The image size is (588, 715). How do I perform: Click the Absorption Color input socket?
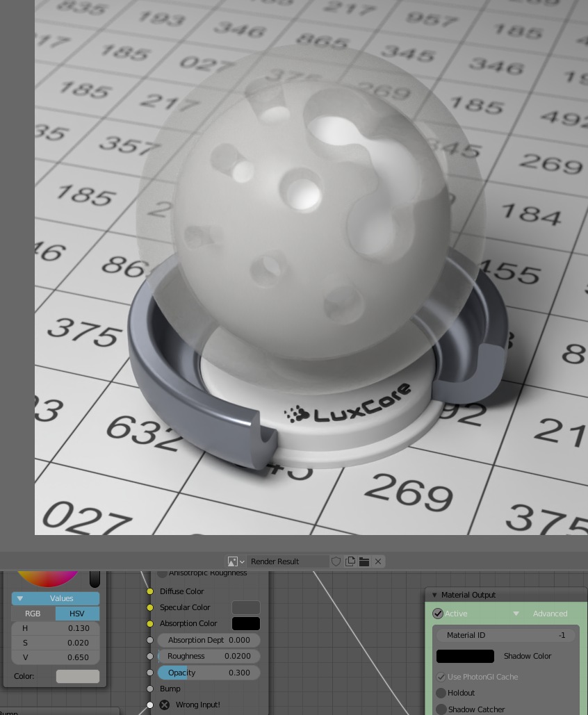click(149, 623)
